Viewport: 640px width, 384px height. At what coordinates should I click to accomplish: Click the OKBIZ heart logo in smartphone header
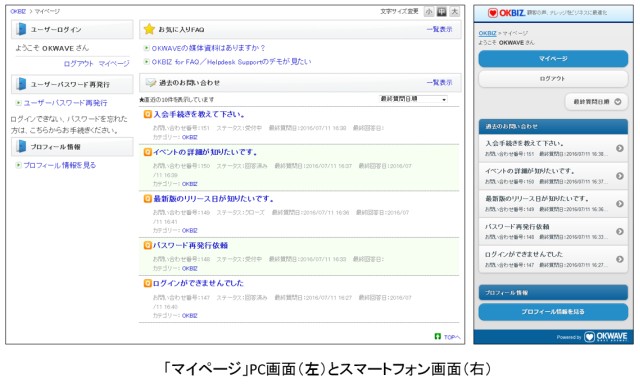493,13
